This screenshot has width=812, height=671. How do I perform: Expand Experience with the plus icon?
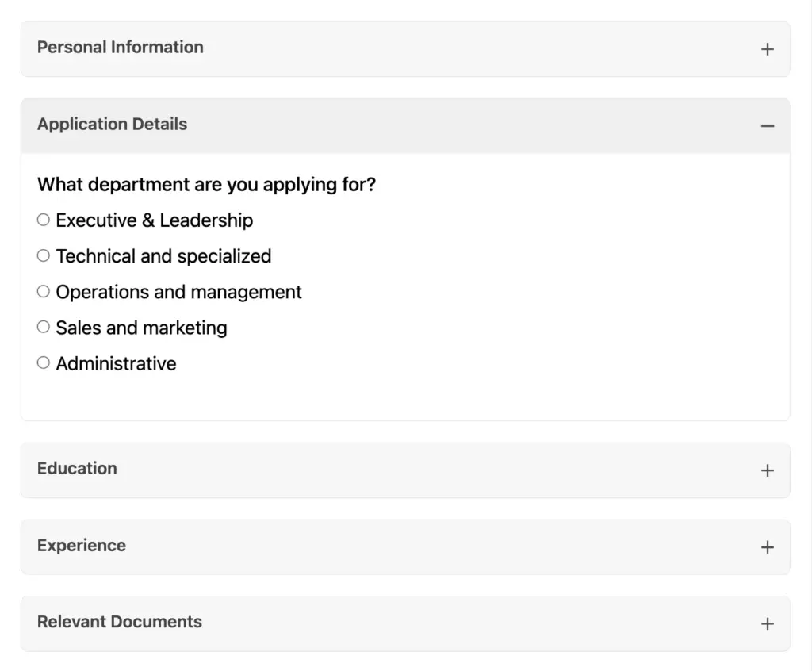tap(767, 546)
